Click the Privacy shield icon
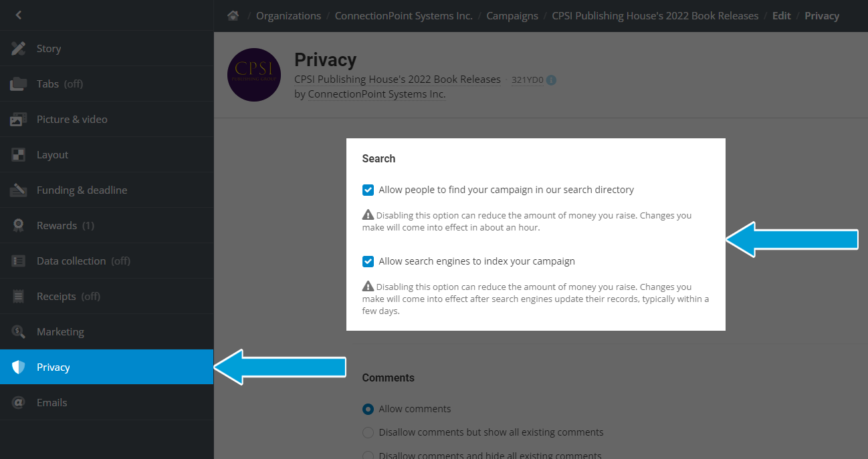 pyautogui.click(x=18, y=367)
